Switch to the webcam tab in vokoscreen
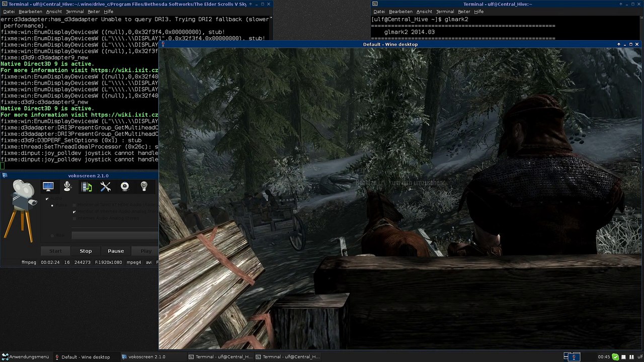 coord(125,187)
